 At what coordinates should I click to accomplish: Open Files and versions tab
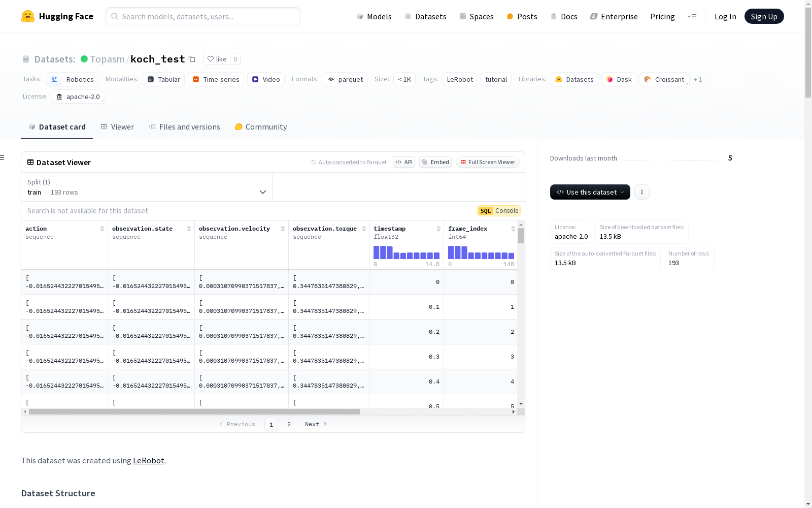pyautogui.click(x=184, y=127)
